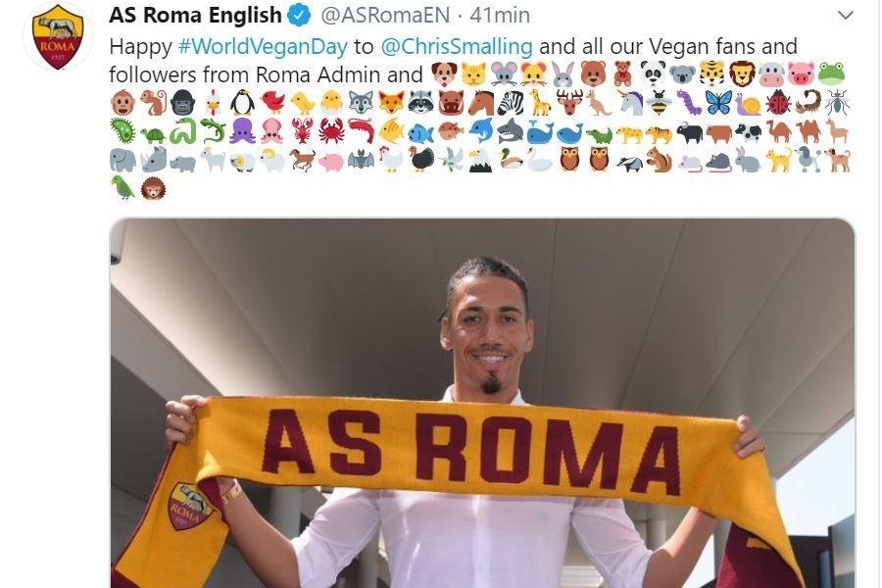Click the AS Roma English account name

[195, 16]
